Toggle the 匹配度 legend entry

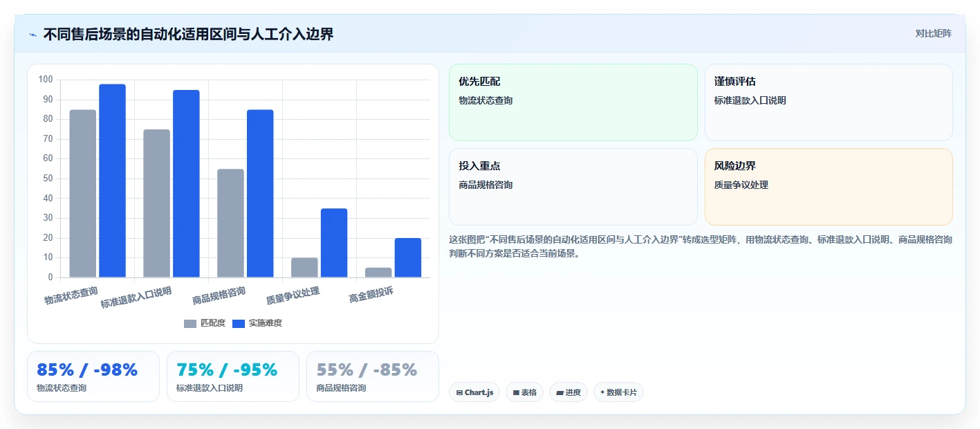(205, 323)
